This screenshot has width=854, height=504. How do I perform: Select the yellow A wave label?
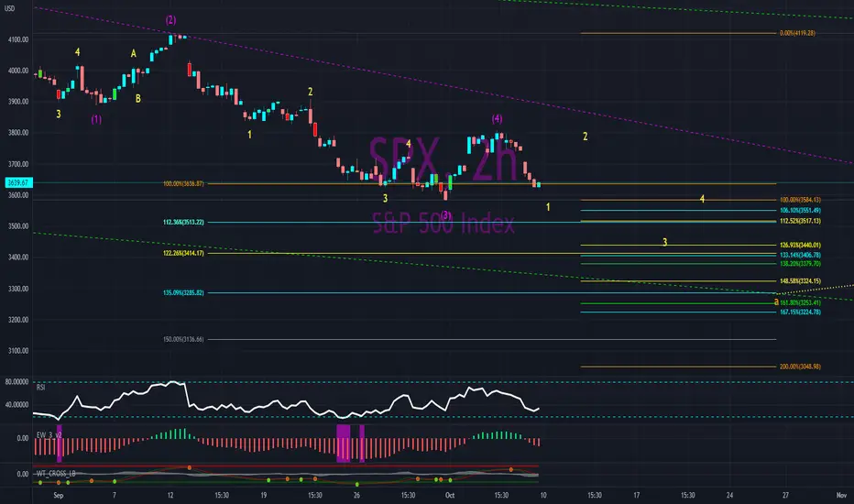tap(134, 53)
